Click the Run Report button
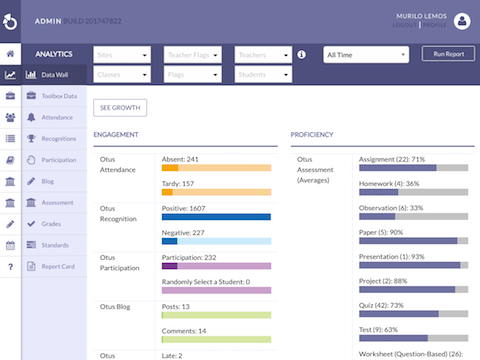 point(448,54)
